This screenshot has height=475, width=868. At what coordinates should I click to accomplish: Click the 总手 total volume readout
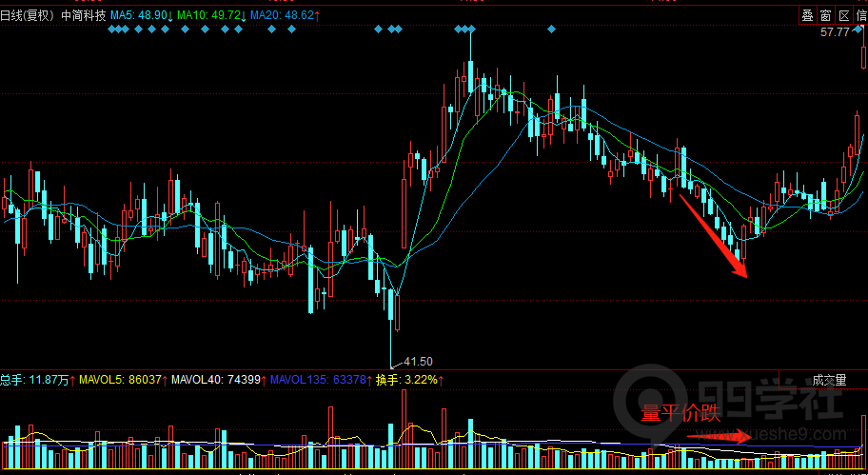(35, 380)
